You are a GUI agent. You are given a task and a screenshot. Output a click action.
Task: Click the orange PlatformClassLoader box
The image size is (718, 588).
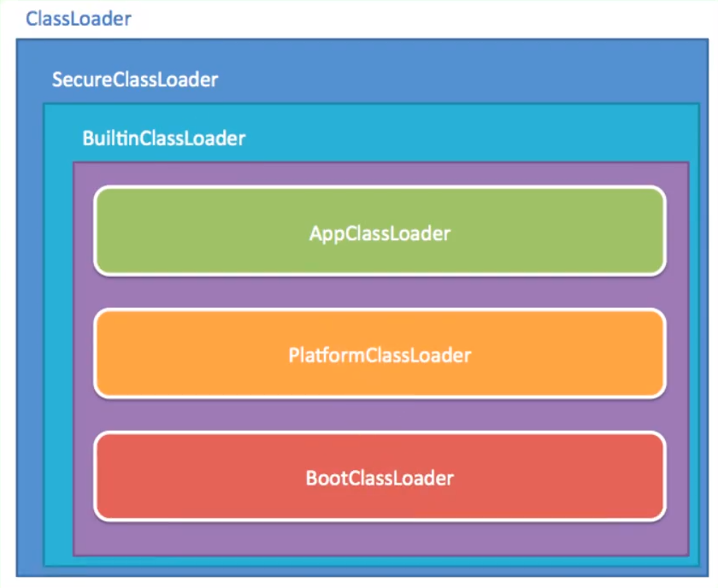tap(380, 353)
